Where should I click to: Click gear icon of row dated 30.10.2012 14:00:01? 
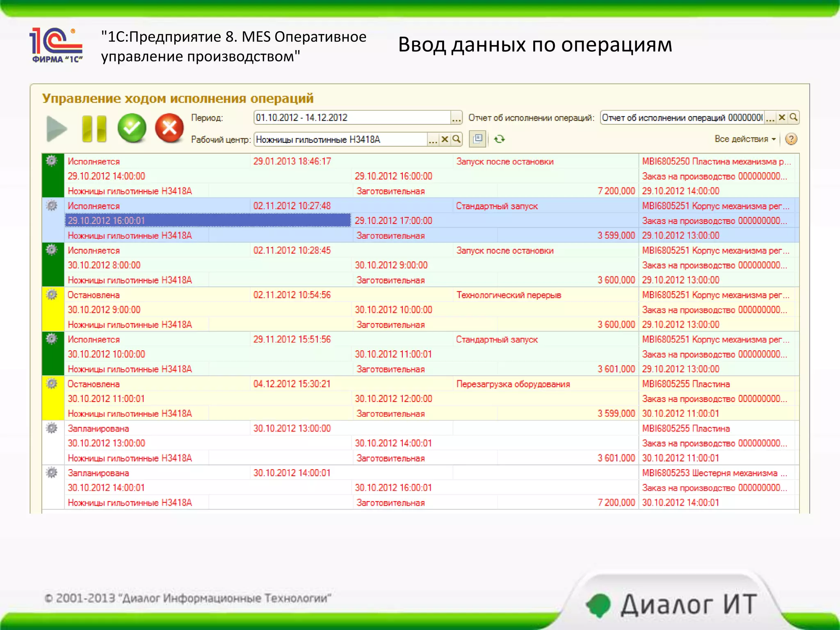coord(52,472)
